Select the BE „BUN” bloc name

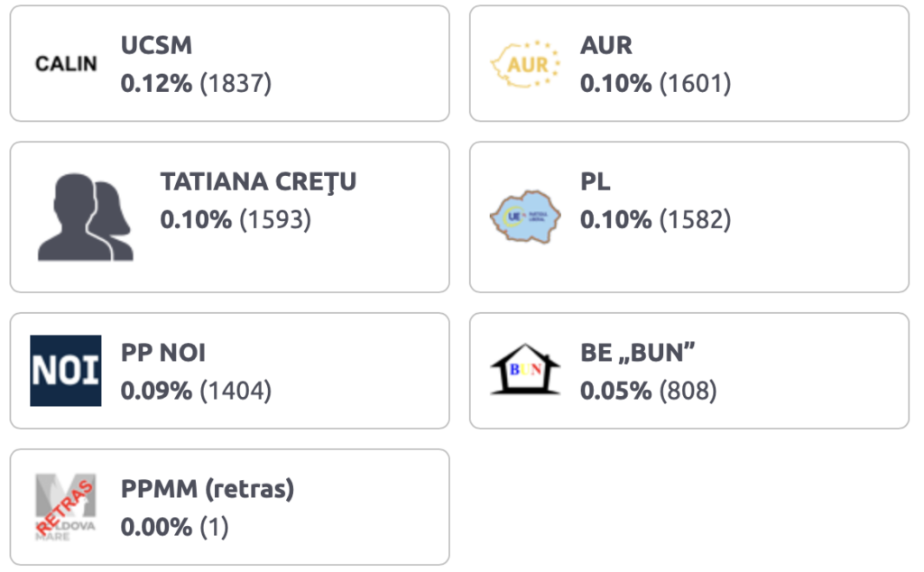point(637,353)
